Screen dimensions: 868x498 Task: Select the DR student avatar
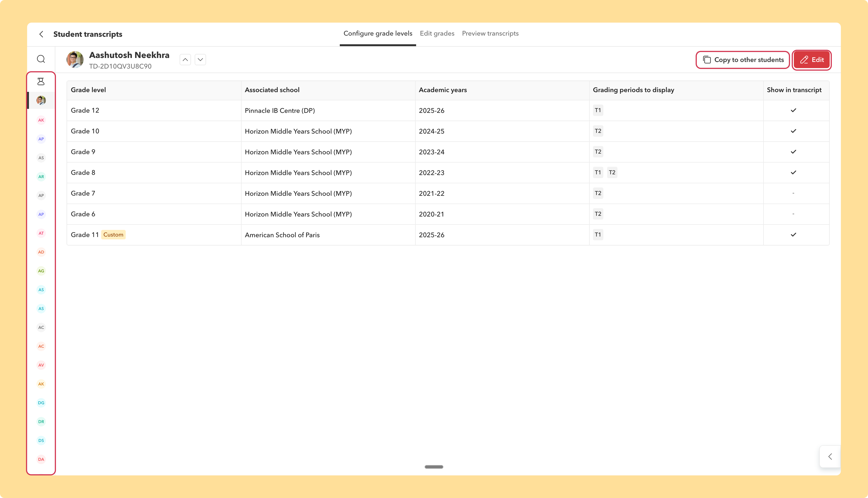pos(41,421)
